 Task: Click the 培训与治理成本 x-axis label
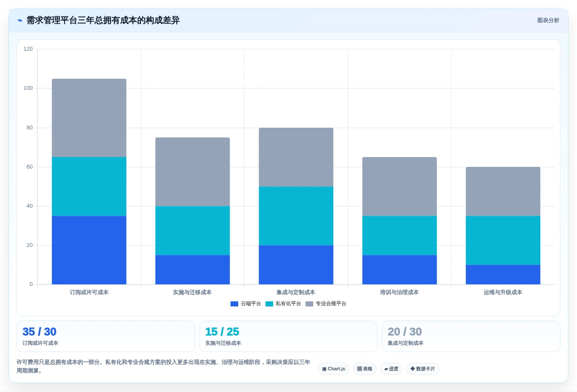(x=400, y=292)
